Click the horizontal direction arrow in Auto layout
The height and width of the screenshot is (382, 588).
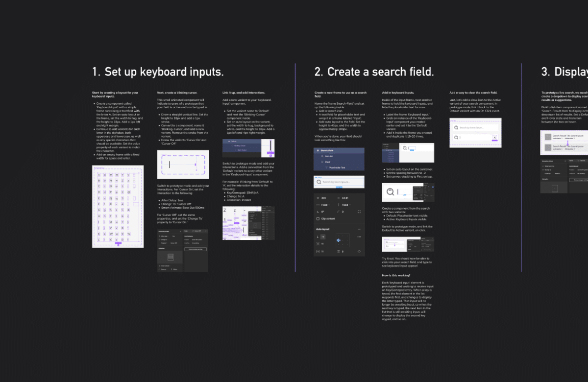click(322, 237)
